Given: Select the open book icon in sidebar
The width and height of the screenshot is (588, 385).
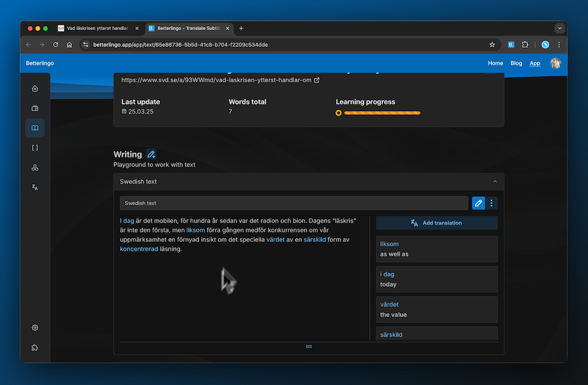Looking at the screenshot, I should pos(35,128).
